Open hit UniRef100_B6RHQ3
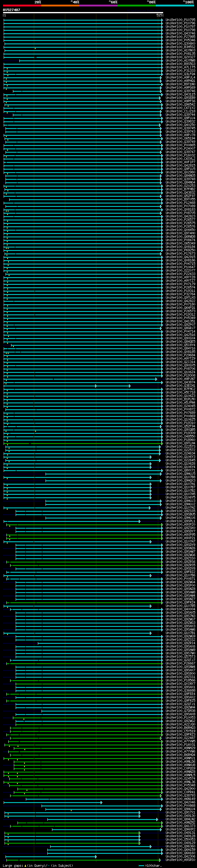197x868 pixels. [x=180, y=728]
